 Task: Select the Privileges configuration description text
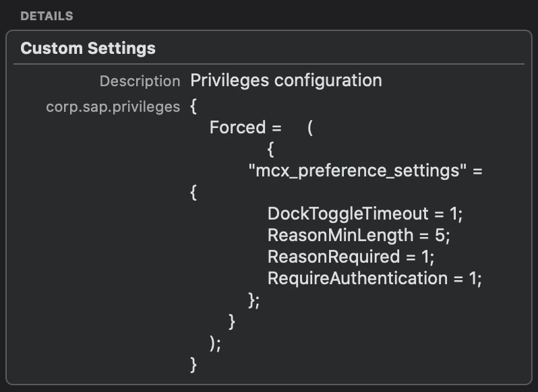click(x=286, y=81)
